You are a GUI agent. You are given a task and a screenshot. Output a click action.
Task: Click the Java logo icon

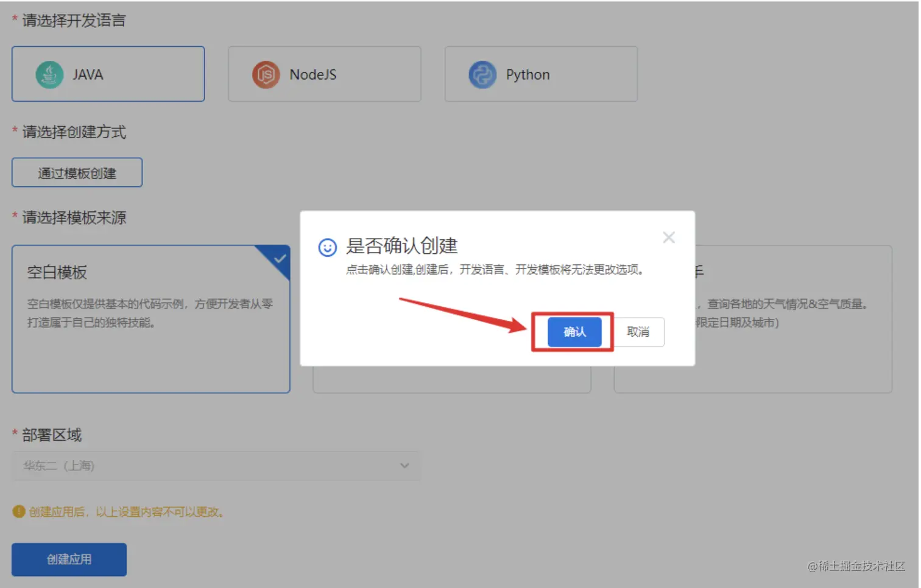click(x=49, y=74)
